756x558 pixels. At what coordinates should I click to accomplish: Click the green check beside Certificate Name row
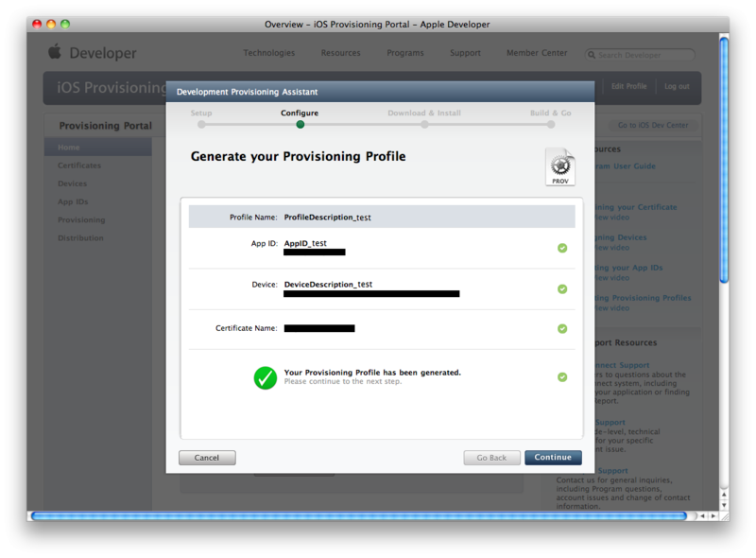pyautogui.click(x=562, y=329)
